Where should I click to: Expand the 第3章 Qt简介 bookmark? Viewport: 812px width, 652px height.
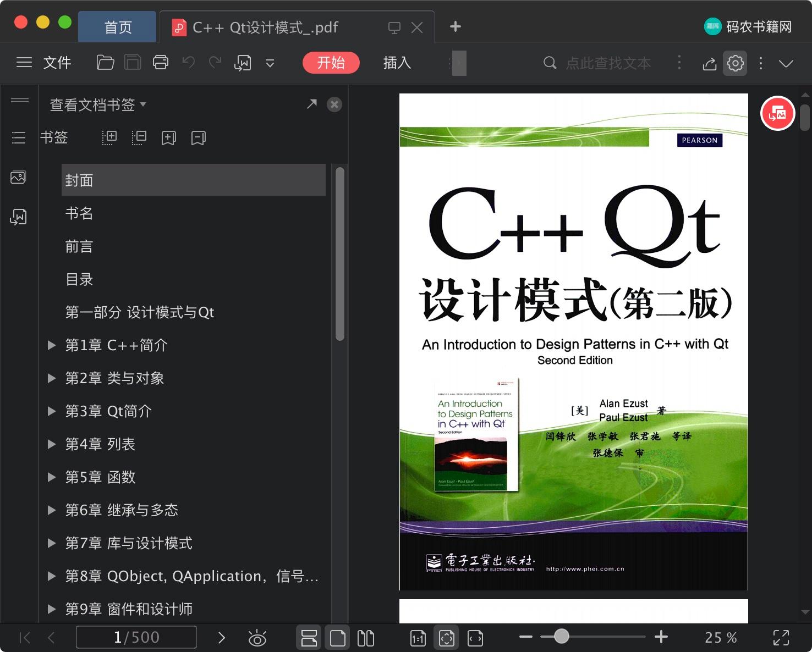click(x=52, y=411)
